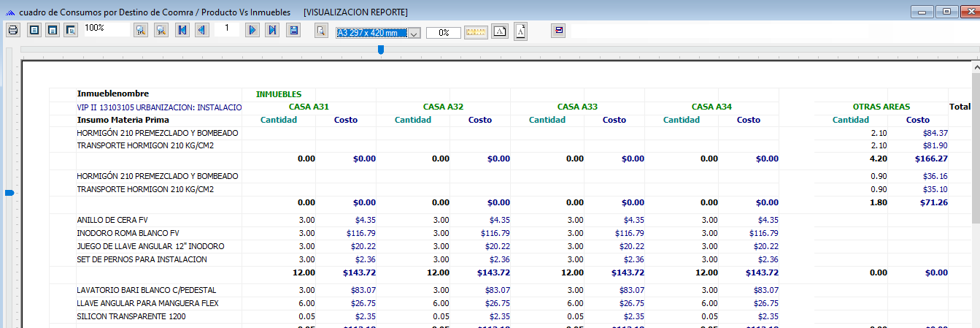Click the 0% scale field
This screenshot has height=328, width=980.
[x=444, y=33]
